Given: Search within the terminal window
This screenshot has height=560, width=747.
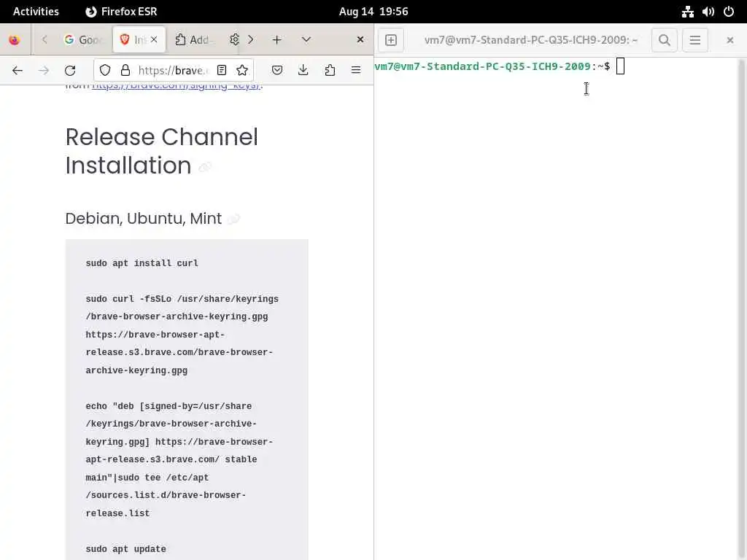Looking at the screenshot, I should tap(665, 40).
